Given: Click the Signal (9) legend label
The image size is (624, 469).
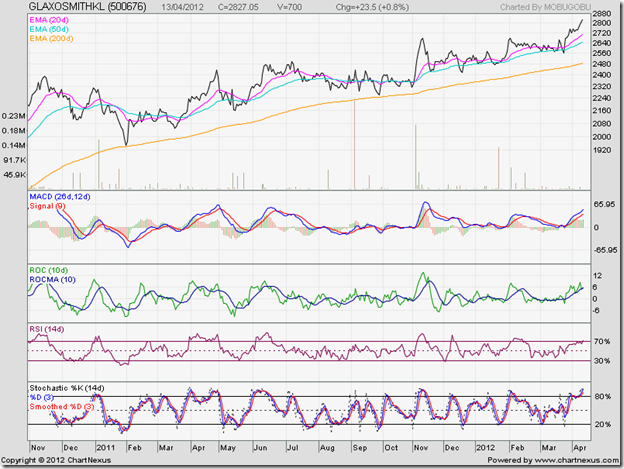Looking at the screenshot, I should (x=46, y=207).
